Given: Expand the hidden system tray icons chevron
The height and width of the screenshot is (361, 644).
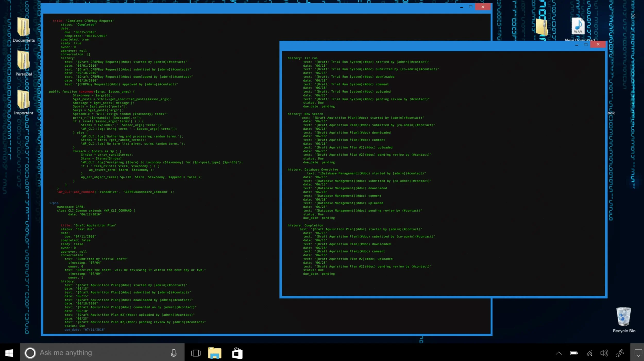Looking at the screenshot, I should (559, 353).
